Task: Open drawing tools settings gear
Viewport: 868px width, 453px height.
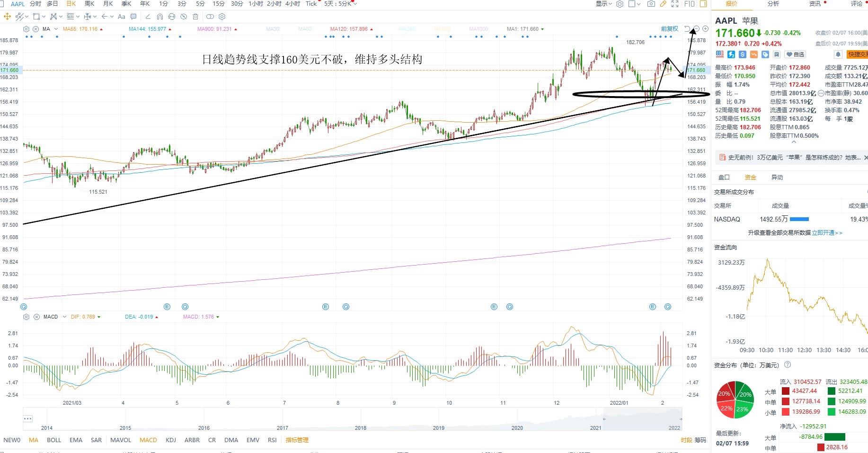Action: tap(222, 17)
